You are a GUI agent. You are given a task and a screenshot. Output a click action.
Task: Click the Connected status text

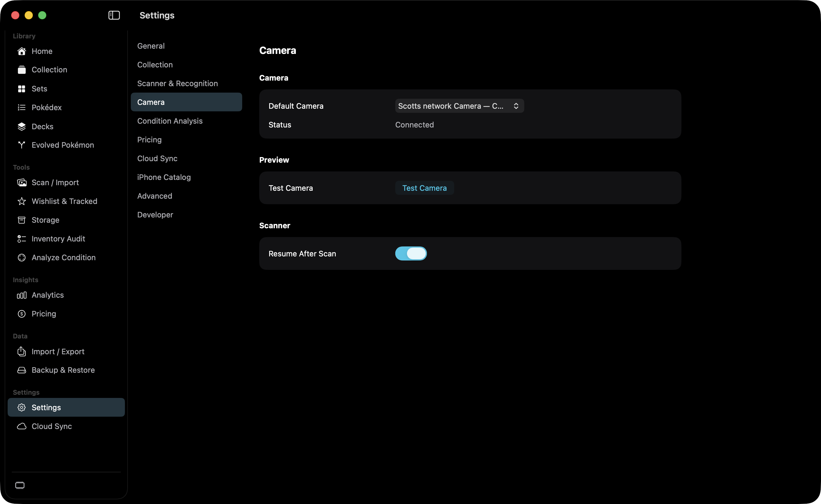click(x=415, y=125)
